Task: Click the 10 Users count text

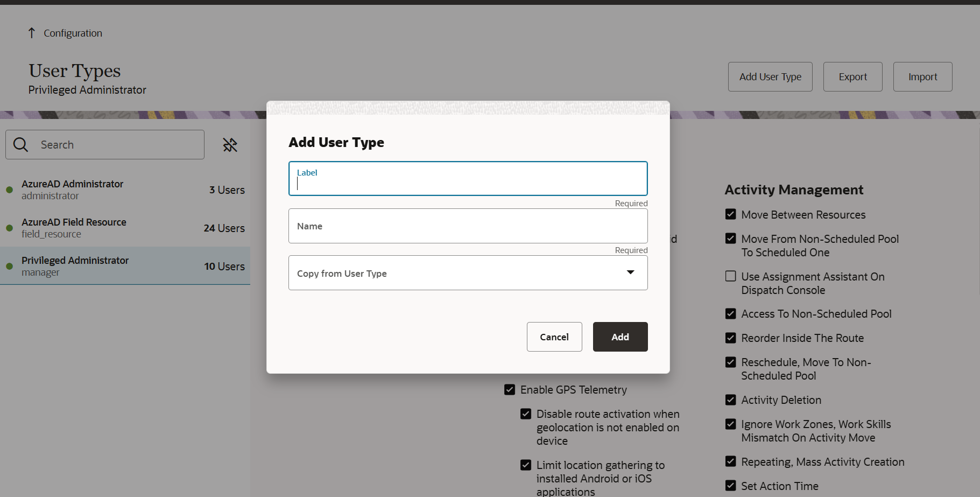Action: [x=224, y=266]
